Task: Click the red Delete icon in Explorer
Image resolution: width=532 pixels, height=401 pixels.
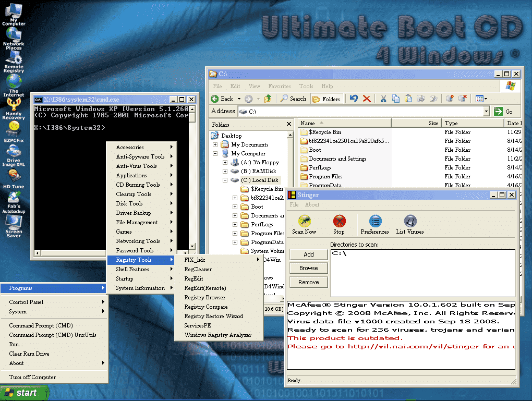Action: point(367,99)
